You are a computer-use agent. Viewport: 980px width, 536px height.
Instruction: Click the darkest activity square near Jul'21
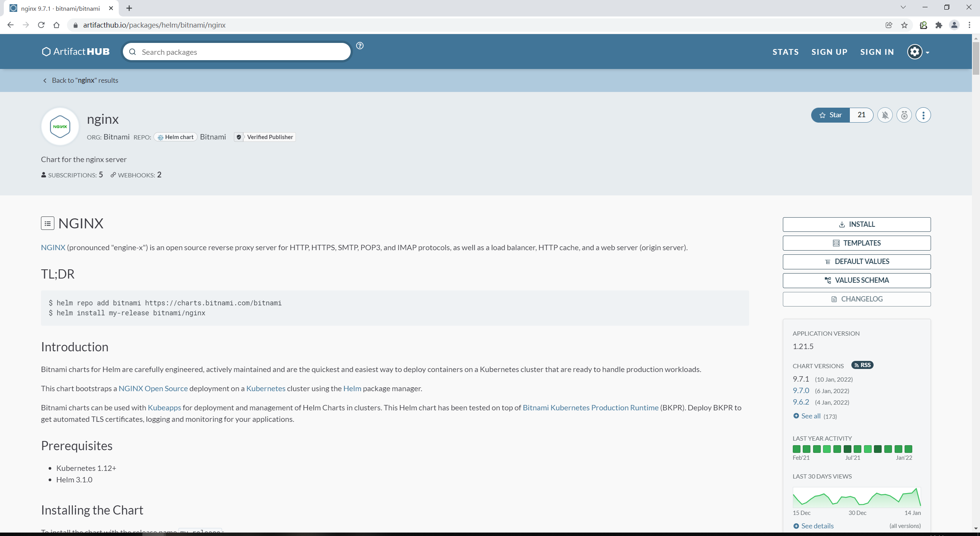847,449
